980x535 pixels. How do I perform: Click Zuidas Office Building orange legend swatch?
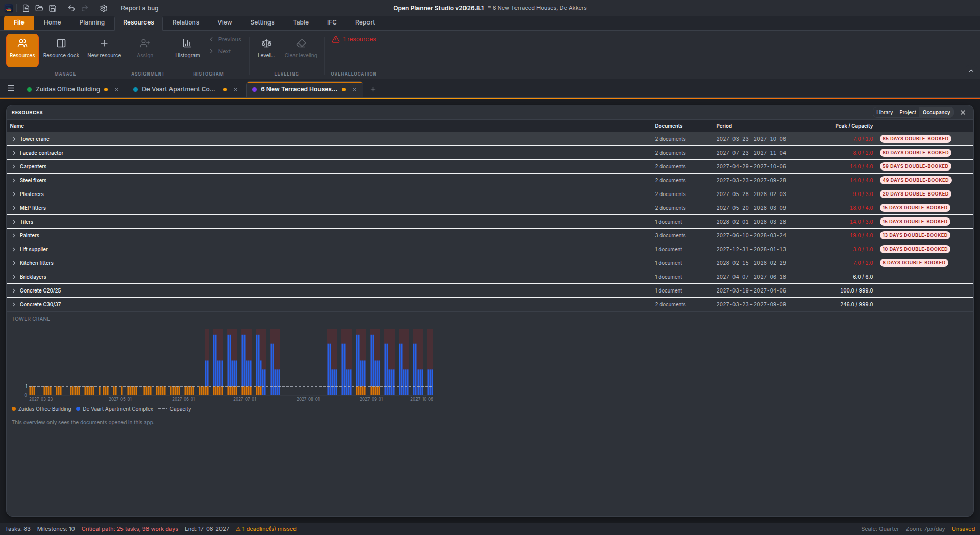pyautogui.click(x=14, y=409)
